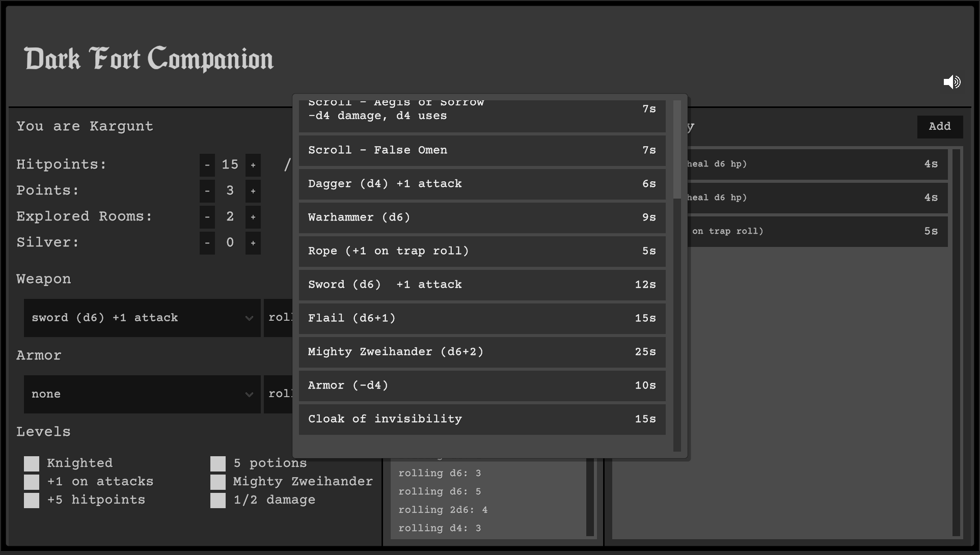
Task: Increase Explored Rooms with plus button
Action: 253,217
